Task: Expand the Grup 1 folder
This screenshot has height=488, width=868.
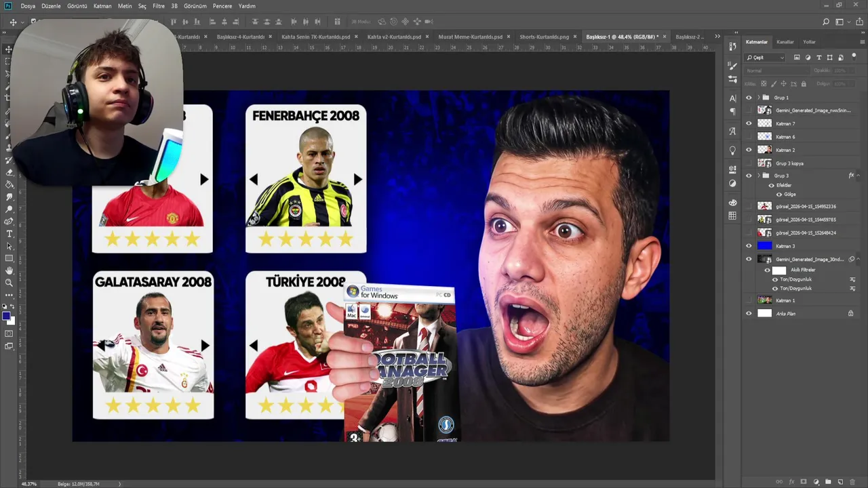Action: [x=759, y=98]
